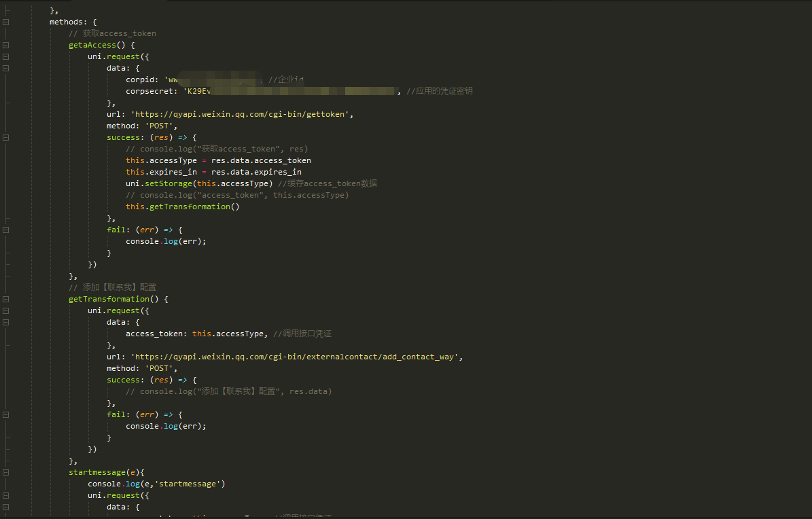Collapse the getTransformation() function fold marker
The image size is (812, 519).
5,299
